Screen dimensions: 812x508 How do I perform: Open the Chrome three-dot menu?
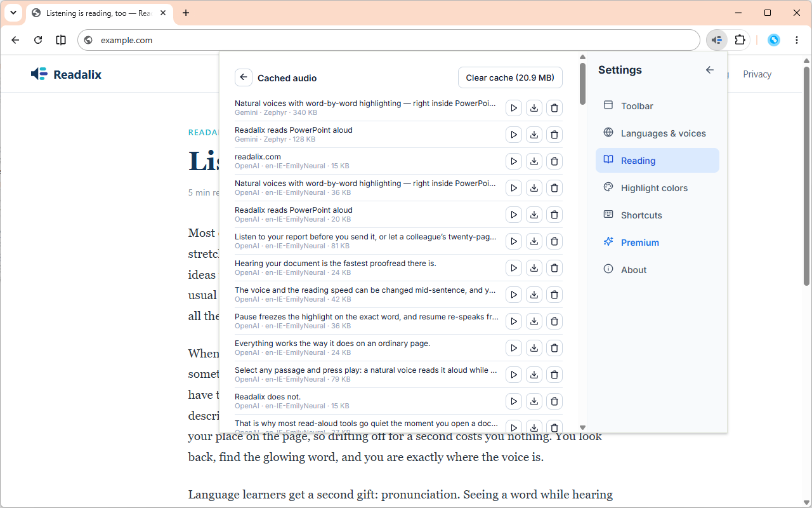pyautogui.click(x=797, y=40)
